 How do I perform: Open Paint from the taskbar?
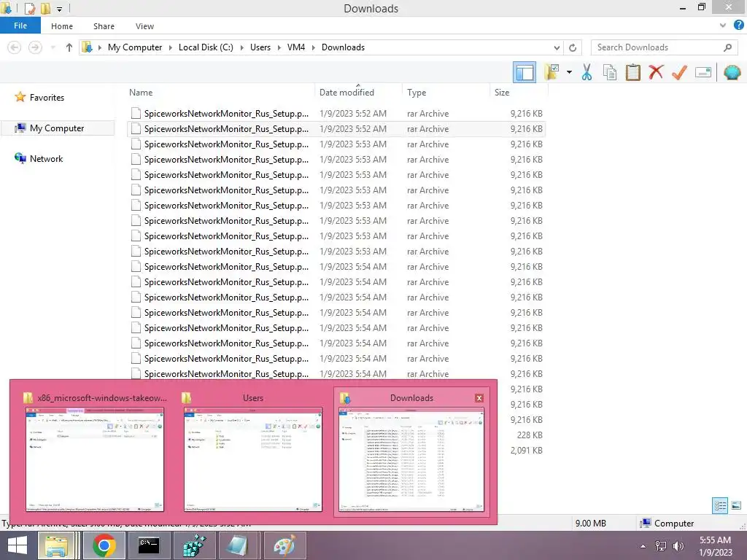[285, 545]
